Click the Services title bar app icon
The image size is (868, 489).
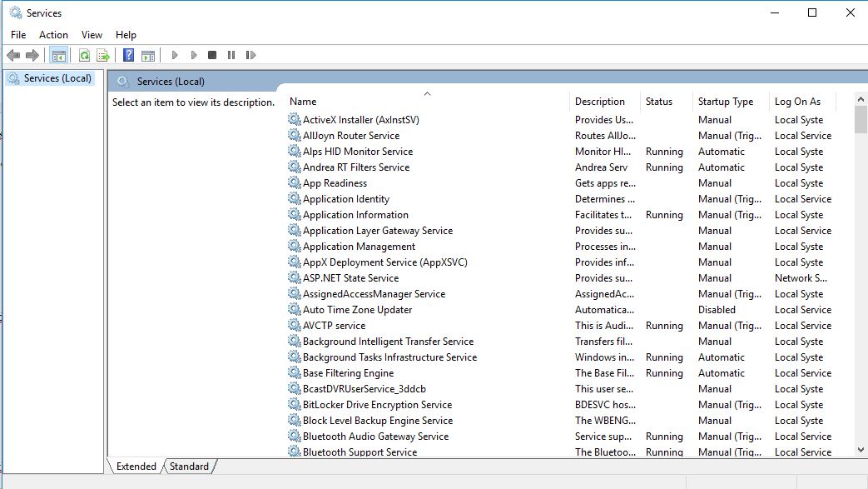[x=16, y=12]
